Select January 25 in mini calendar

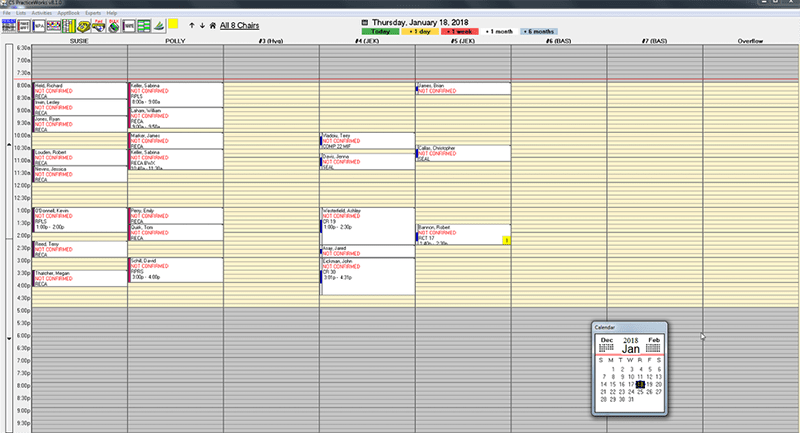click(640, 392)
